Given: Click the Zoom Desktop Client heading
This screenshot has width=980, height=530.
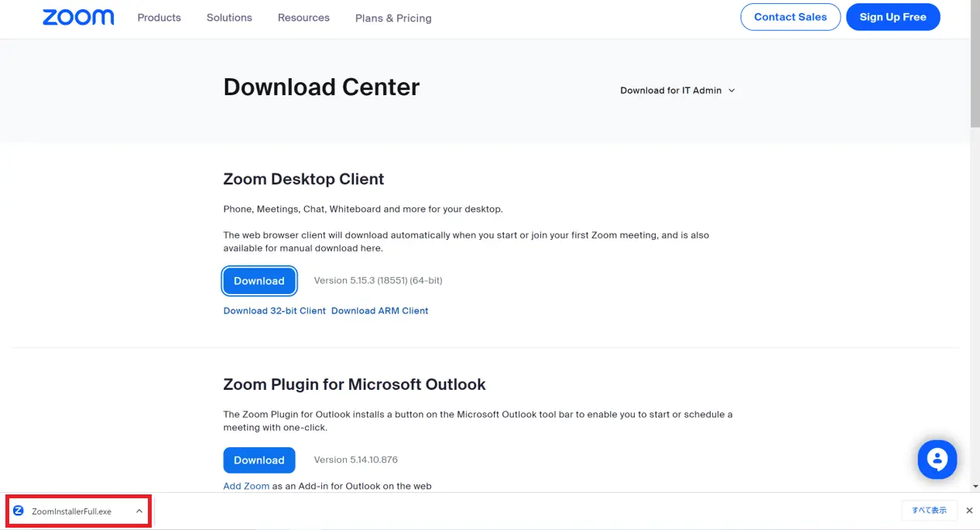Looking at the screenshot, I should pyautogui.click(x=303, y=179).
